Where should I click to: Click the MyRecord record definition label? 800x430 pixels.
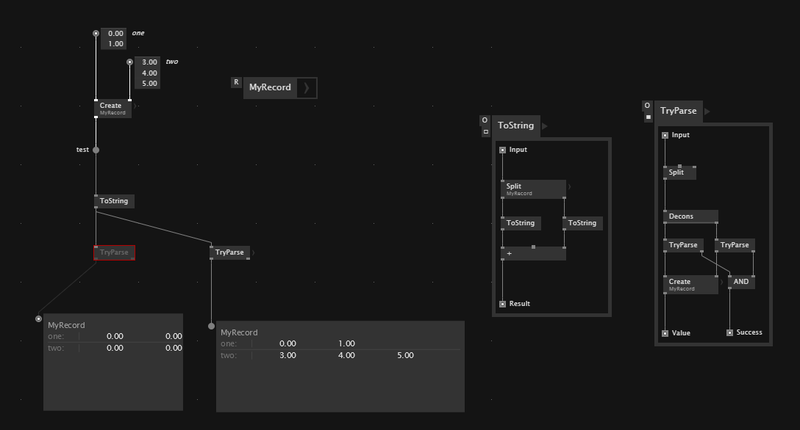point(270,88)
